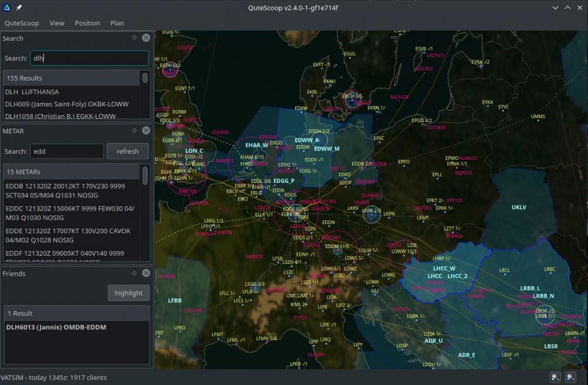Float the Search panel using diamond icon

pos(134,38)
